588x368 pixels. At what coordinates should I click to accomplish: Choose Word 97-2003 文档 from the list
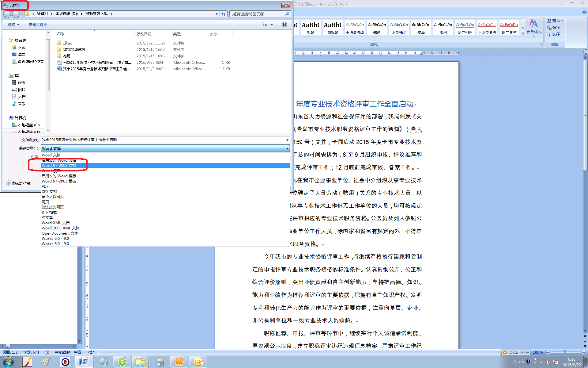pos(59,166)
